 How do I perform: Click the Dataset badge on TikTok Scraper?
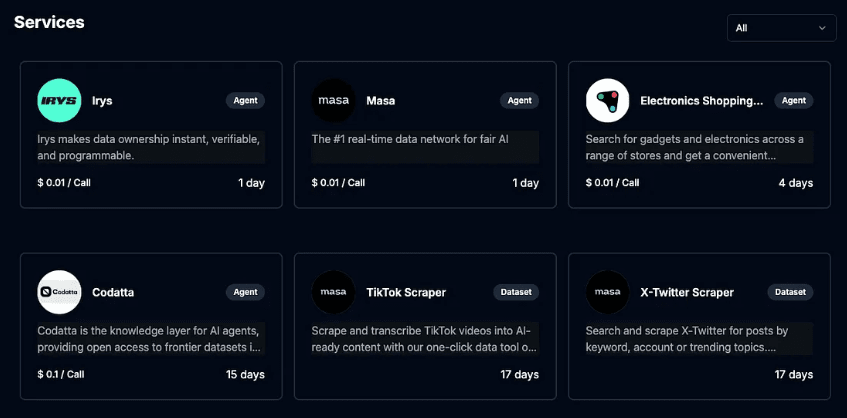tap(516, 292)
